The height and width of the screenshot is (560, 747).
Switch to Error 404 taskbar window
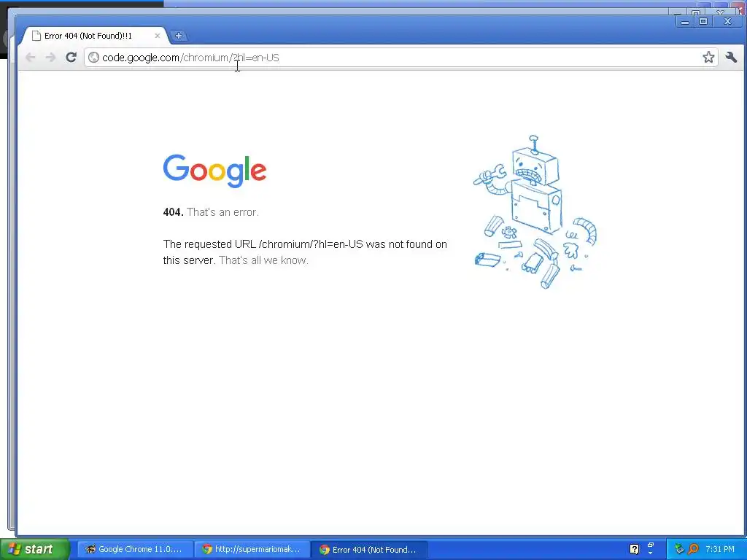point(370,549)
